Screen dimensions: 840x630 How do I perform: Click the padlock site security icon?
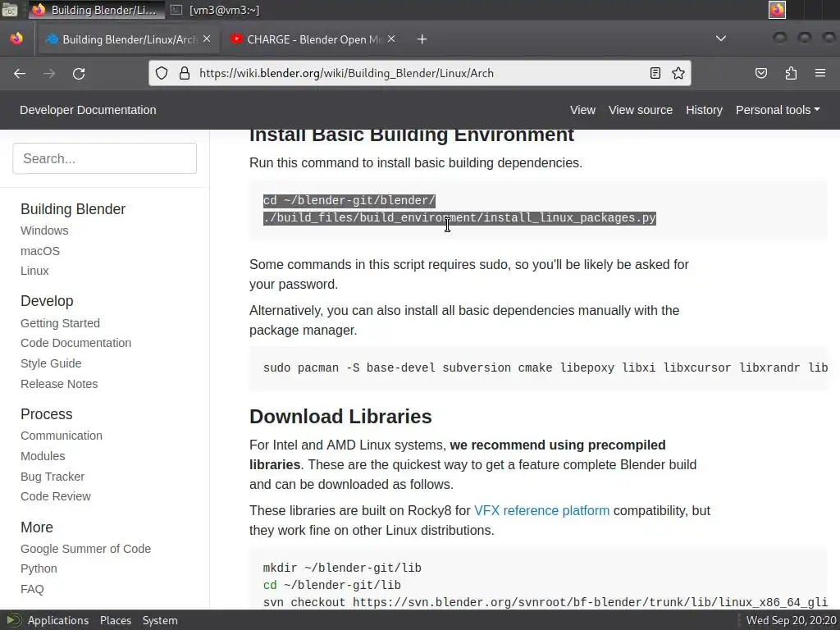[185, 73]
